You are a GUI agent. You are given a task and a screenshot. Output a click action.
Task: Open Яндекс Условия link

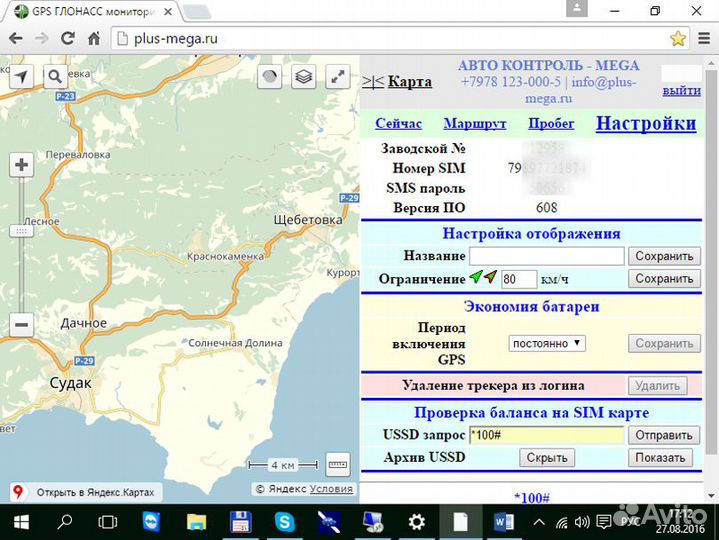(331, 489)
